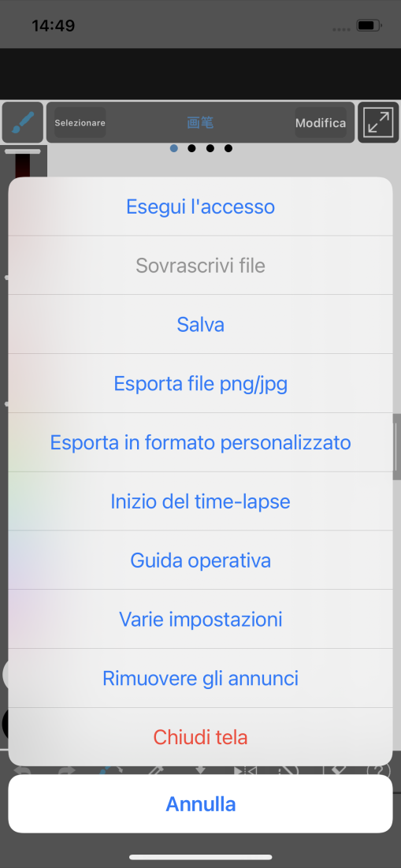Tap the Modifica button
This screenshot has width=401, height=868.
pyautogui.click(x=321, y=122)
